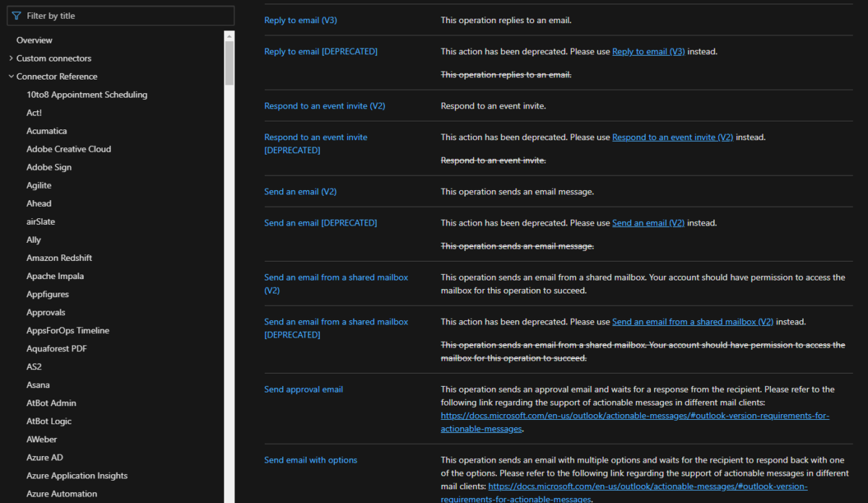Open the 10to8 Appointment Scheduling connector
The width and height of the screenshot is (868, 503).
(86, 94)
